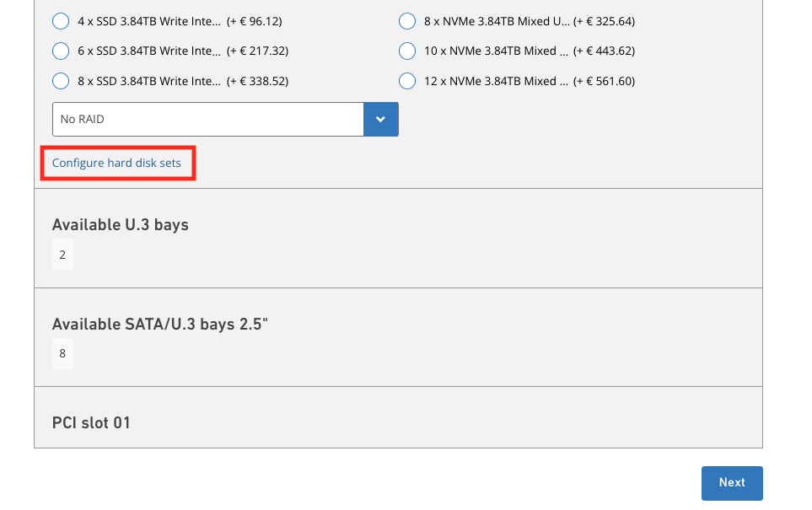Pick the 8 x SSD 3.84TB radio option
812x510 pixels.
click(x=61, y=81)
